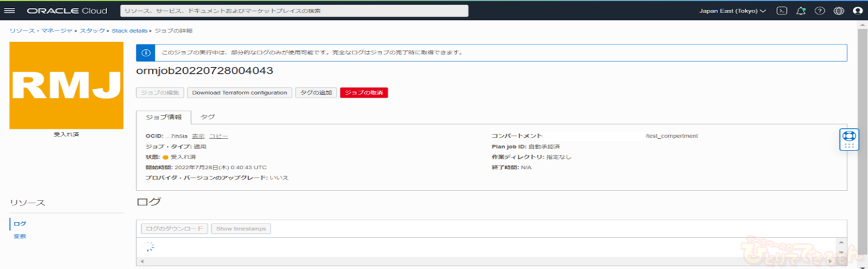868x269 pixels.
Task: Click the search resources input field
Action: pos(294,11)
